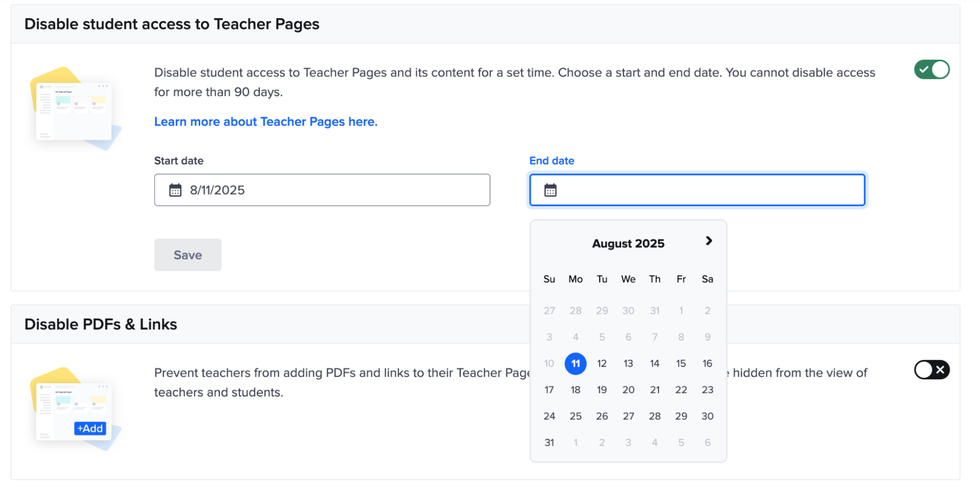Select August 26 as end date
Screen dimensions: 980x492
602,417
